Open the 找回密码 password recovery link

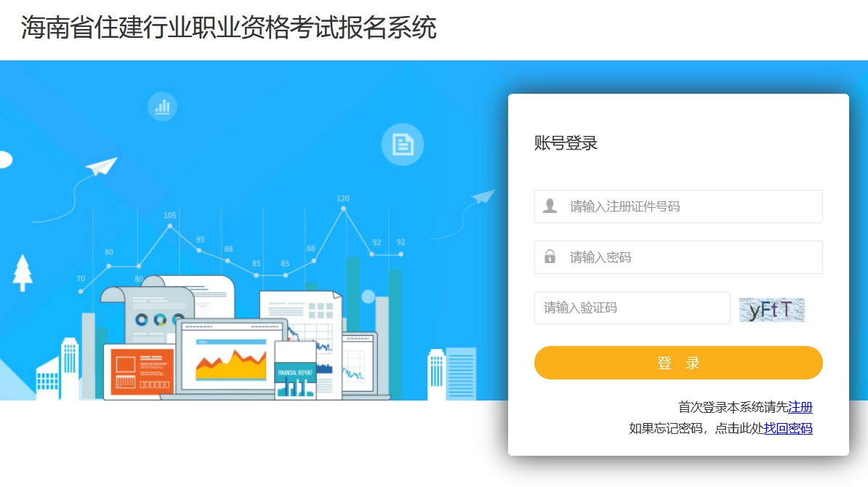coord(788,428)
